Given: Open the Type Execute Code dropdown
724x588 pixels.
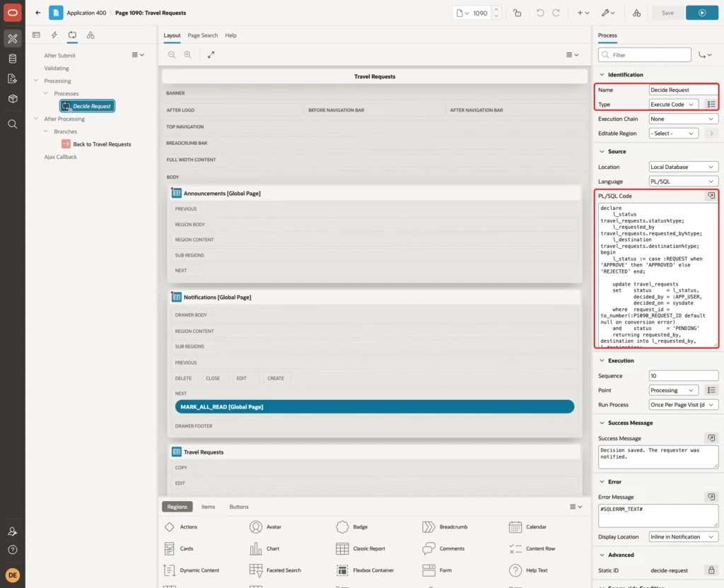Looking at the screenshot, I should (x=673, y=105).
